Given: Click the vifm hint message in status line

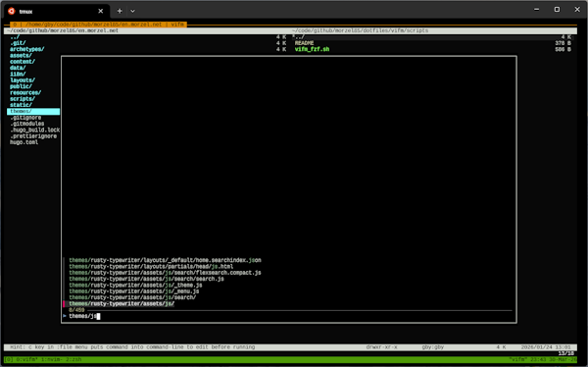Looking at the screenshot, I should [x=132, y=347].
